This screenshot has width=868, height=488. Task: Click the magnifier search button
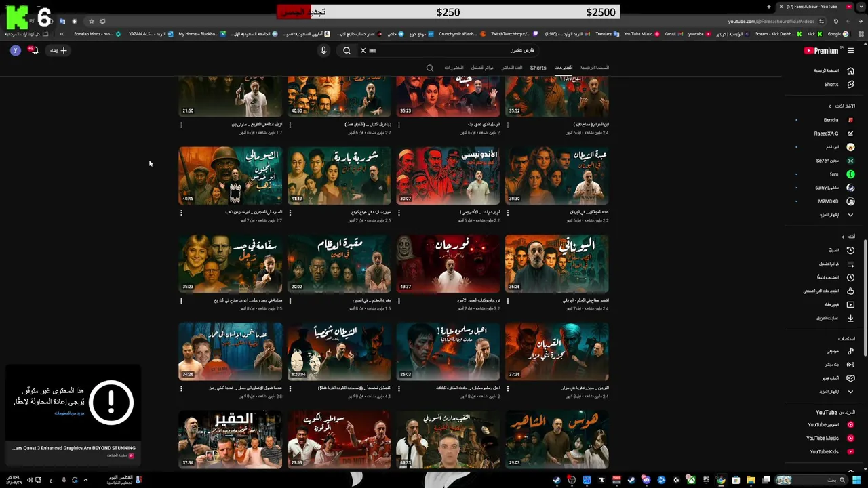(347, 50)
